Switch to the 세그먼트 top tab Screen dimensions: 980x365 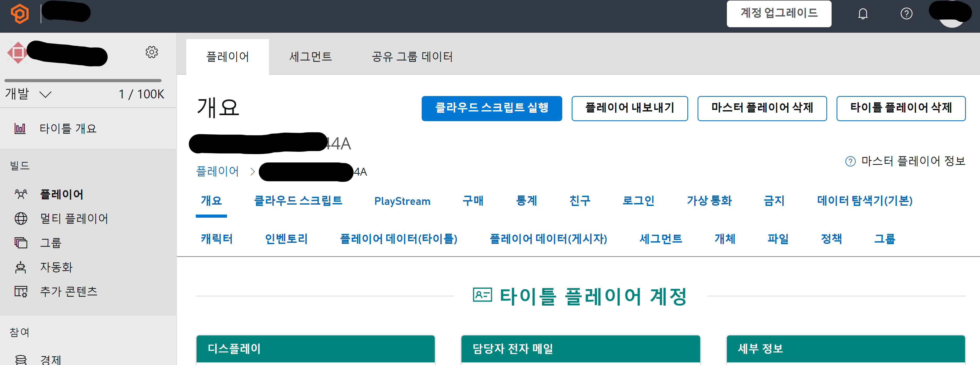pos(310,57)
